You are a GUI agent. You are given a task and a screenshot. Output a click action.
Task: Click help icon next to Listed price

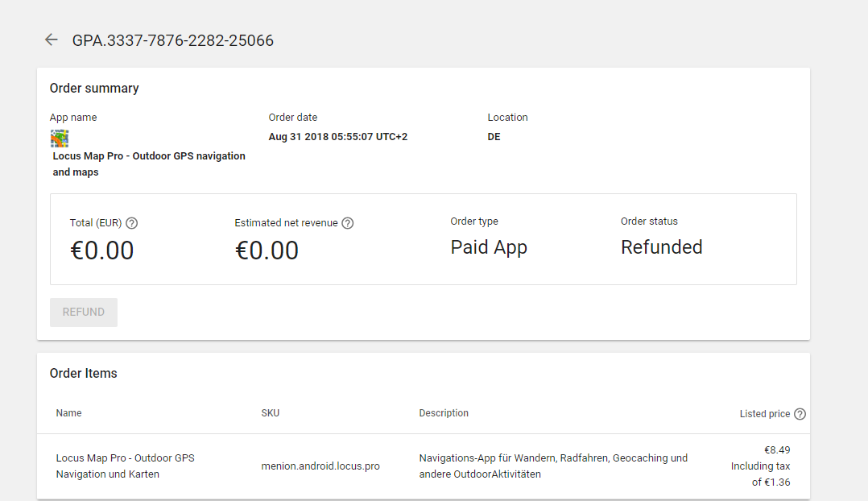pos(800,414)
